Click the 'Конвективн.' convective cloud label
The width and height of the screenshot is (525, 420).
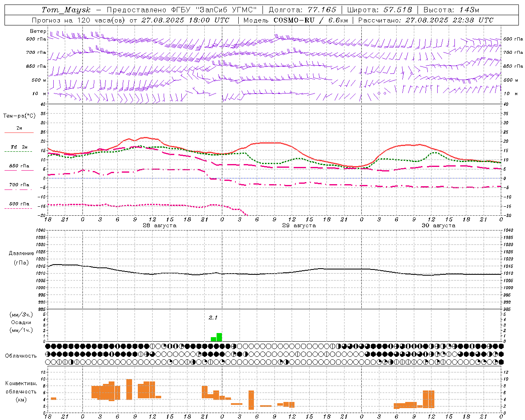[21, 383]
